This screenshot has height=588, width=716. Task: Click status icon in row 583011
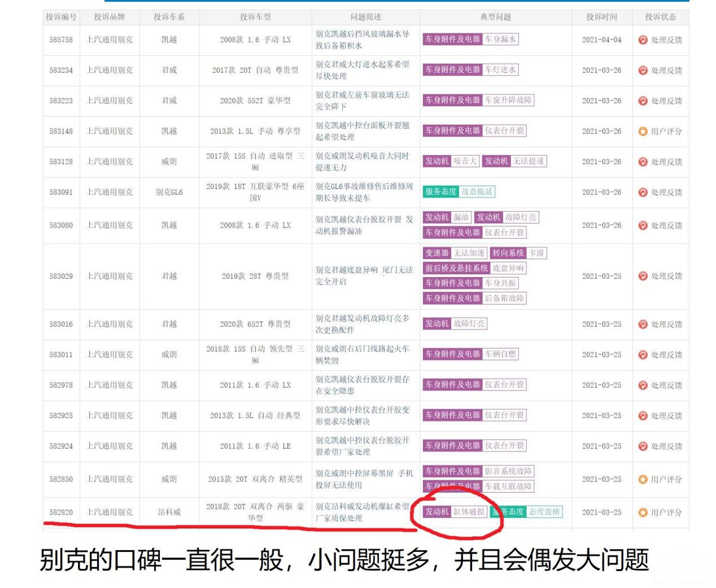tap(643, 354)
